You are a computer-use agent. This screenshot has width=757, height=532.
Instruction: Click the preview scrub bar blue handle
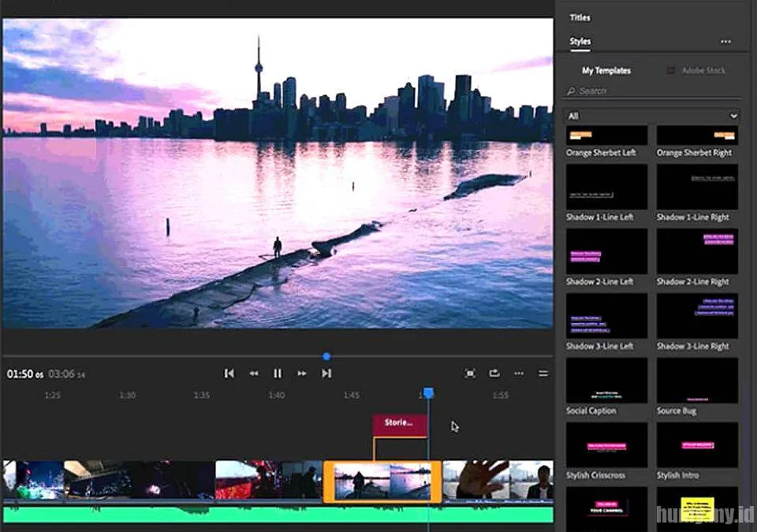[x=326, y=357]
